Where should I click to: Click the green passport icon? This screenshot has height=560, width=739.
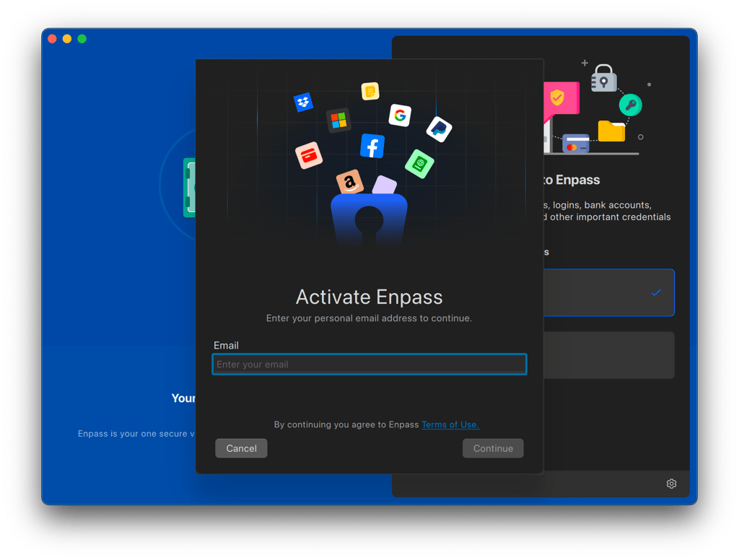419,164
